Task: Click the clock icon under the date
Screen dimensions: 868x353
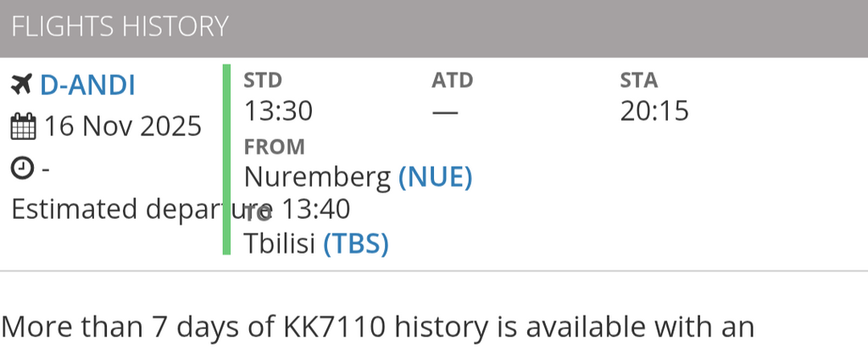Action: click(22, 168)
